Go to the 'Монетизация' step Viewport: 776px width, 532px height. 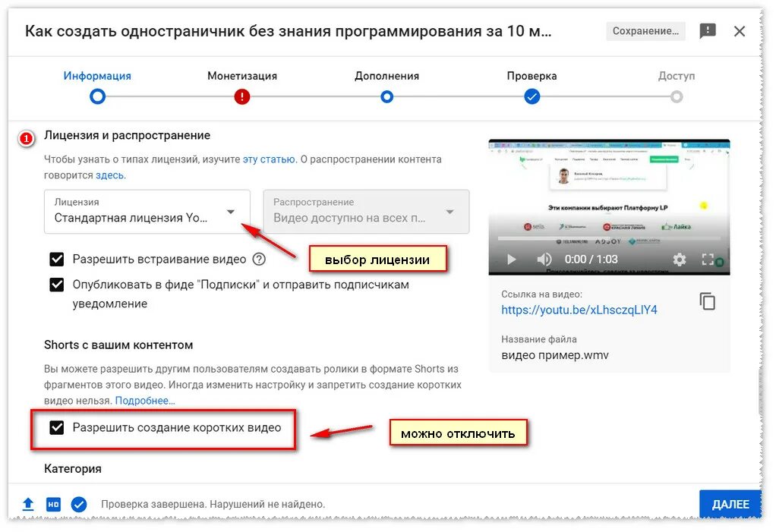[242, 87]
